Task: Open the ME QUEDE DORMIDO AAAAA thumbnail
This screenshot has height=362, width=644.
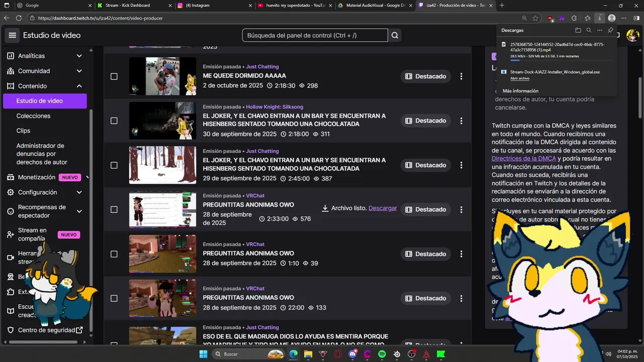Action: coord(163,76)
